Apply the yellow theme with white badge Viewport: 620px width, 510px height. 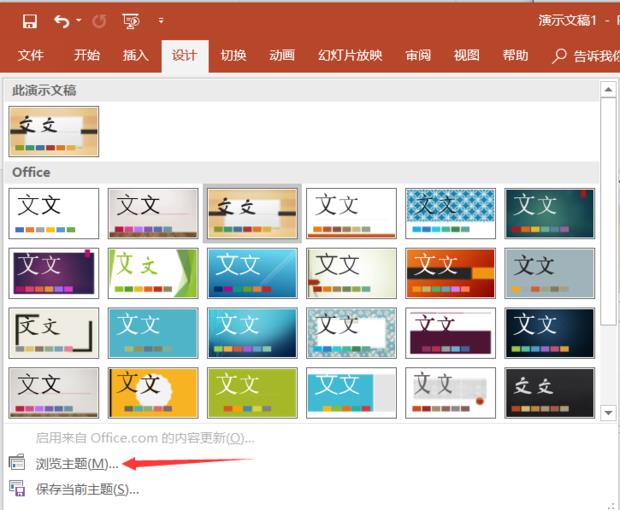153,393
